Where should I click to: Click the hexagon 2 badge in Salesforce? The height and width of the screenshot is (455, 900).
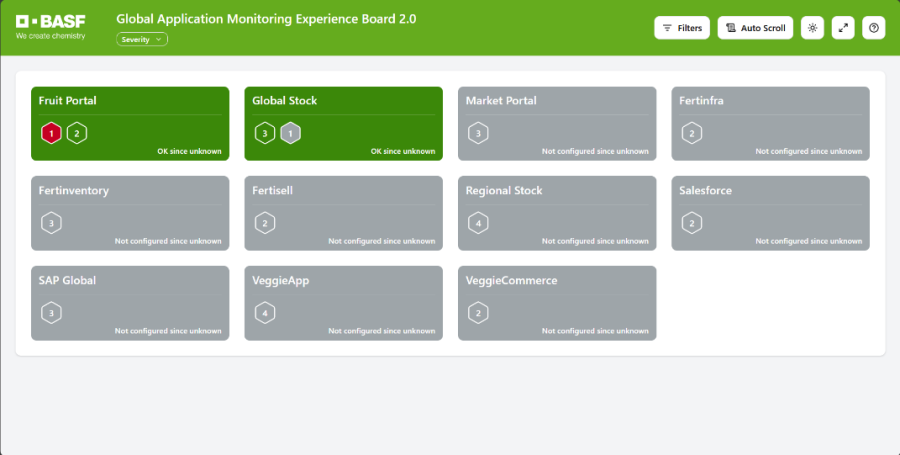point(692,223)
